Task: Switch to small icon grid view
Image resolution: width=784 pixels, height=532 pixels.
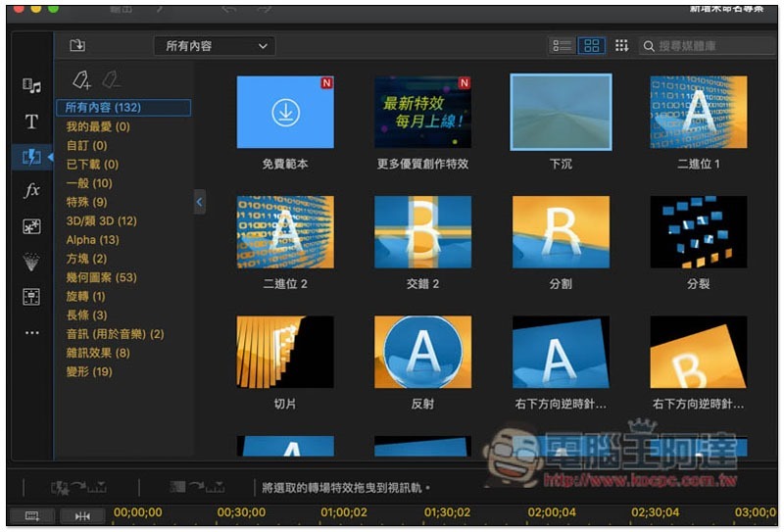Action: (621, 45)
